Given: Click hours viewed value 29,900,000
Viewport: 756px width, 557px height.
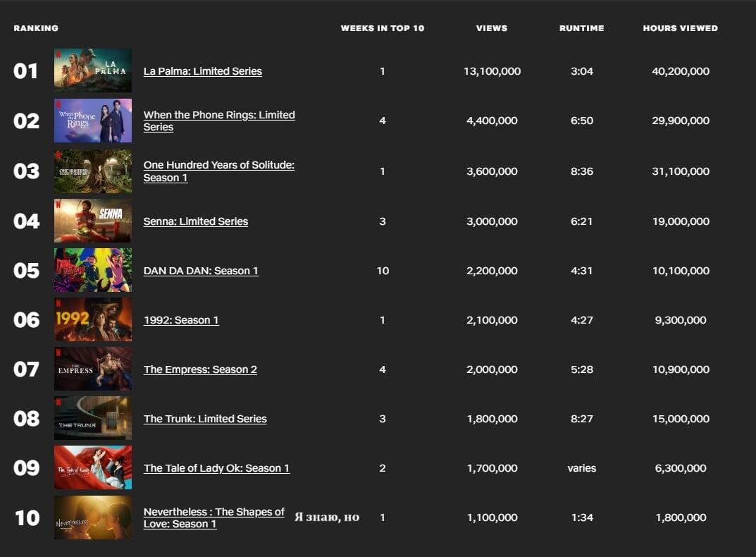Looking at the screenshot, I should (x=681, y=121).
